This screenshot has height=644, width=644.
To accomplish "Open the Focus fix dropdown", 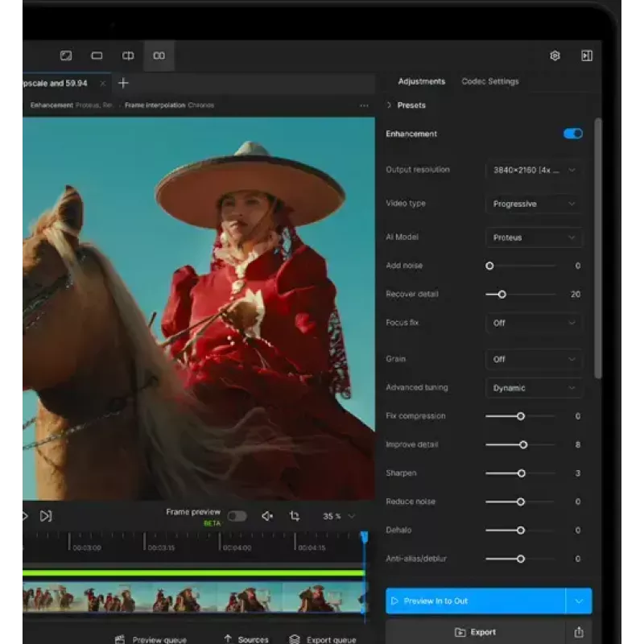I will [534, 323].
